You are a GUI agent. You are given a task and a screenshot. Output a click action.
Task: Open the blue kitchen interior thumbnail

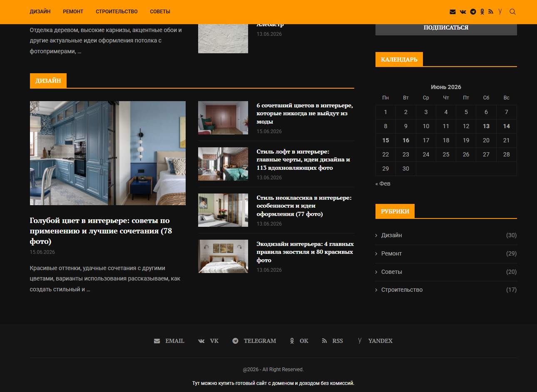[x=108, y=153]
